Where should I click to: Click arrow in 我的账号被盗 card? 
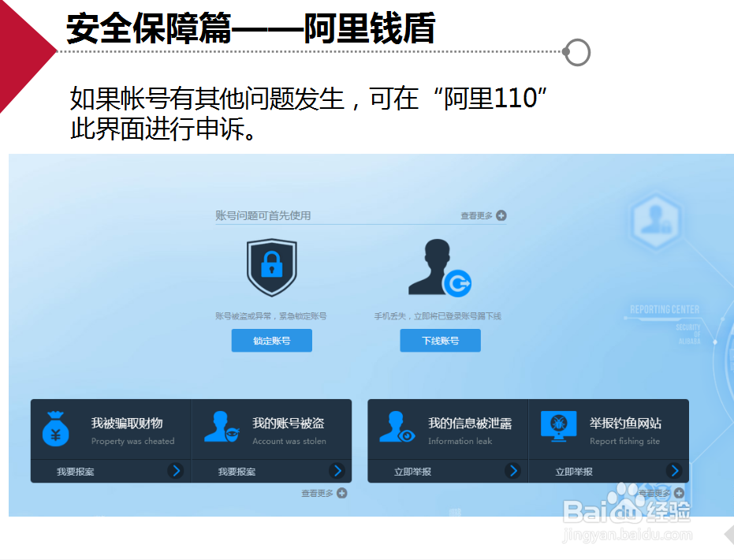337,471
